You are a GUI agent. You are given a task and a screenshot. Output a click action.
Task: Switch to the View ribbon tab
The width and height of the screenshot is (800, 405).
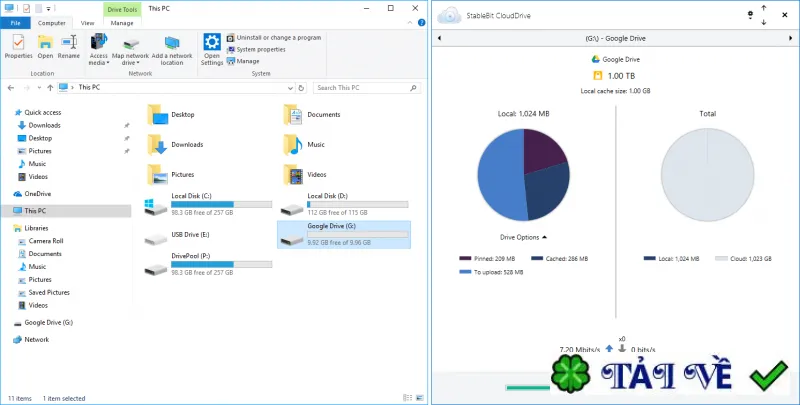click(x=87, y=23)
